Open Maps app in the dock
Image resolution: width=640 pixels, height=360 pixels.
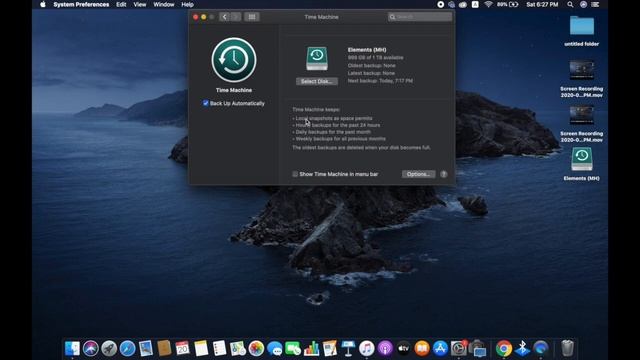point(238,349)
